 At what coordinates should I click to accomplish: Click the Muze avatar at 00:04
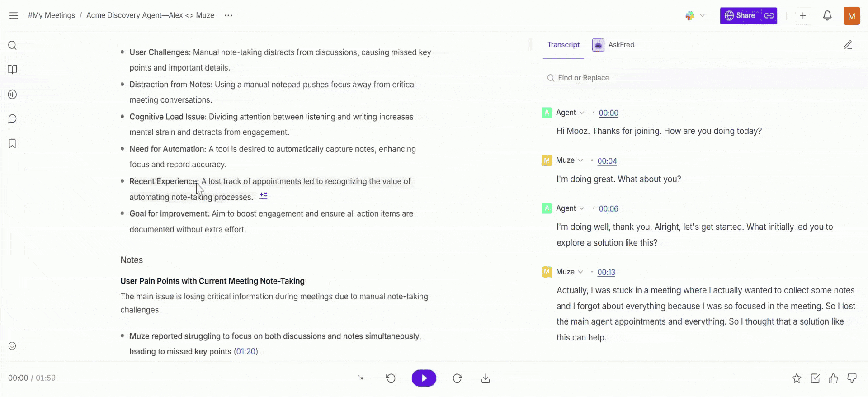coord(547,161)
